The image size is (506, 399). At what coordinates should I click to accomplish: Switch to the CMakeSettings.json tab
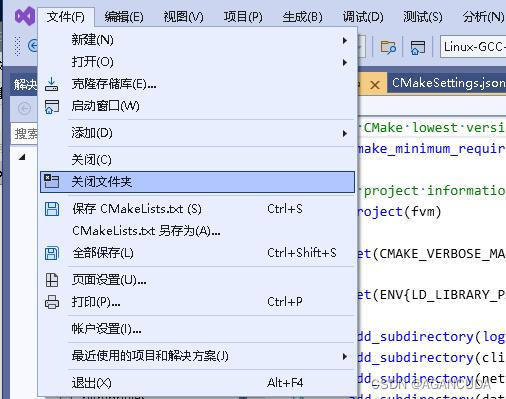pyautogui.click(x=448, y=83)
